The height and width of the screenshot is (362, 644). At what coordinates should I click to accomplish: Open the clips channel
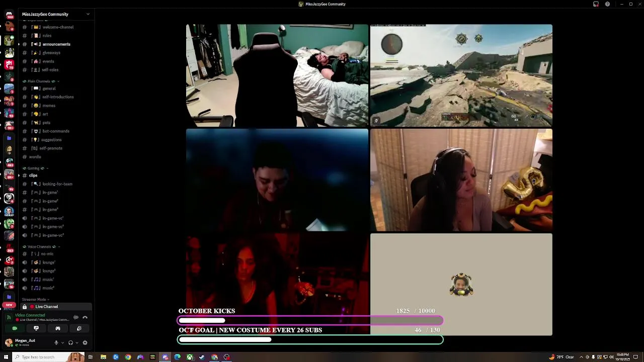[x=56, y=175]
